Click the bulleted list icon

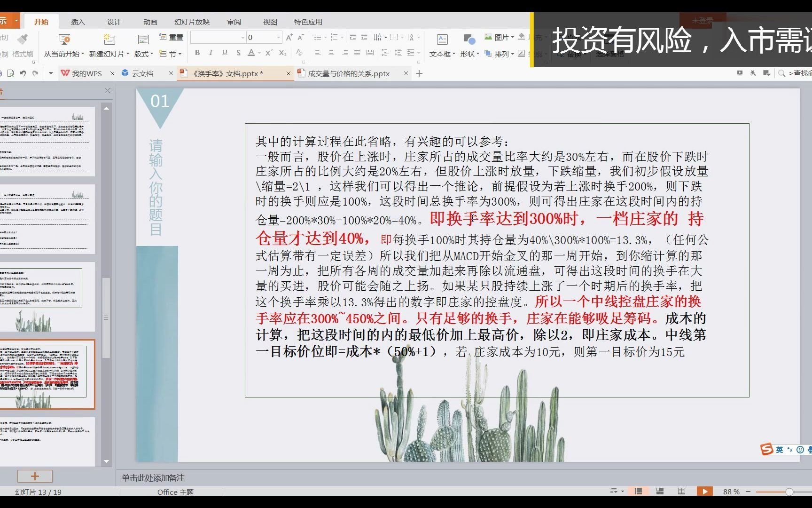318,37
